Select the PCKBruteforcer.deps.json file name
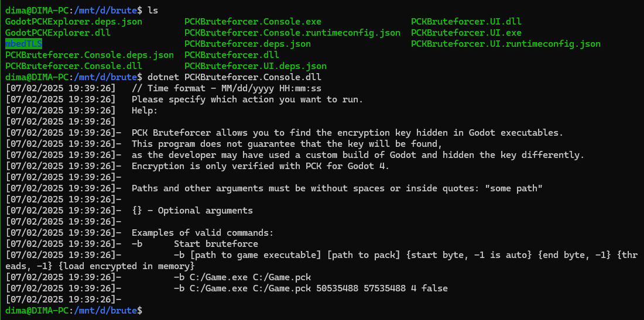 click(x=248, y=43)
